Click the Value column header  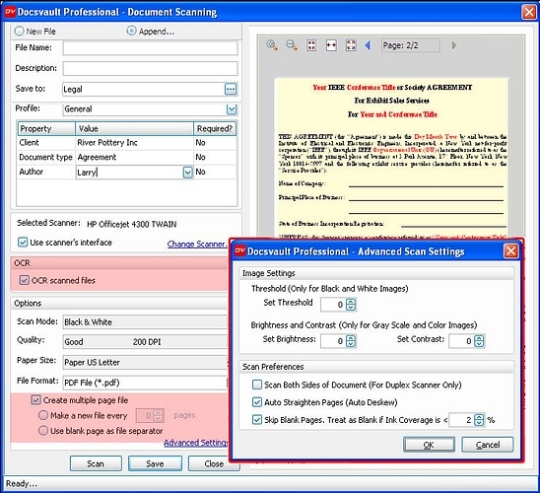pos(134,128)
